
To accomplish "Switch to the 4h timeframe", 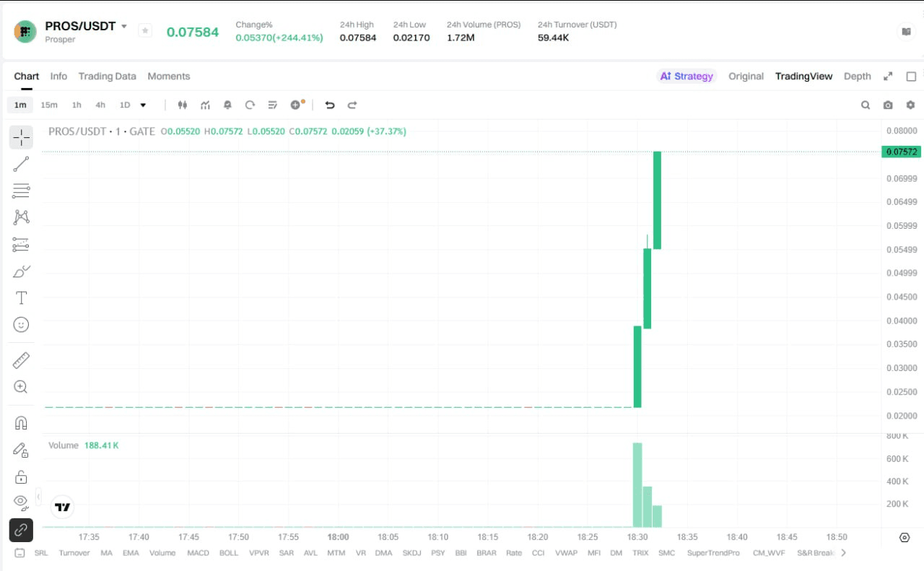I will tap(100, 105).
